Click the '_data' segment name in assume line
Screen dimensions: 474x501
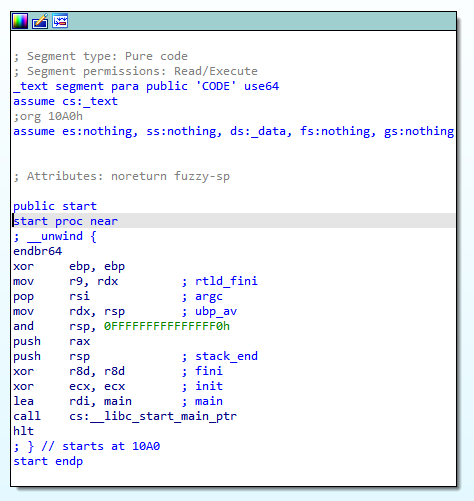268,131
